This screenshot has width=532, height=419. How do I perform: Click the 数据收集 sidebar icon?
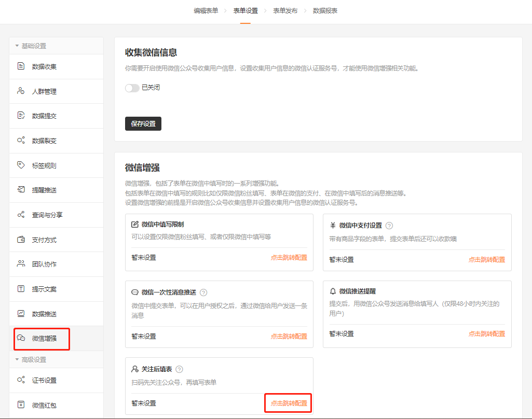coord(21,66)
